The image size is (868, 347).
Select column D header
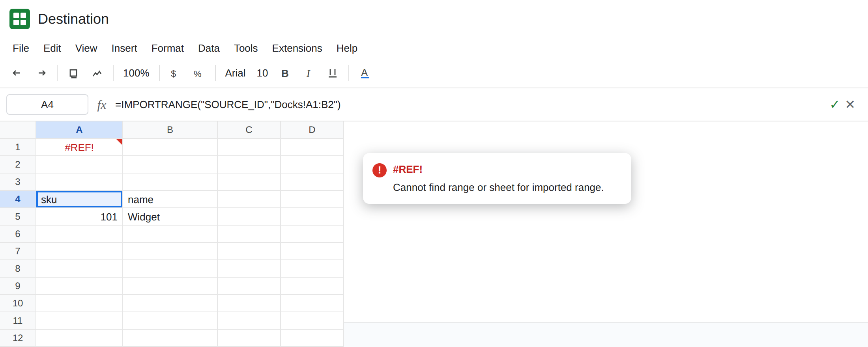click(x=312, y=130)
